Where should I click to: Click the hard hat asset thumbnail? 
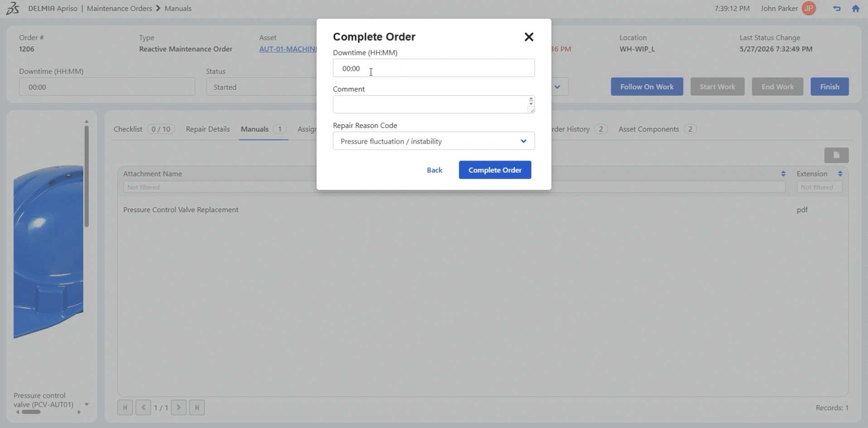tap(48, 252)
